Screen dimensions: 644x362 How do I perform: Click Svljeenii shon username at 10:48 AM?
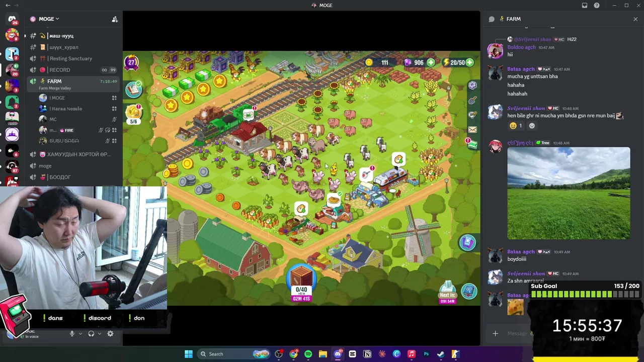(526, 108)
